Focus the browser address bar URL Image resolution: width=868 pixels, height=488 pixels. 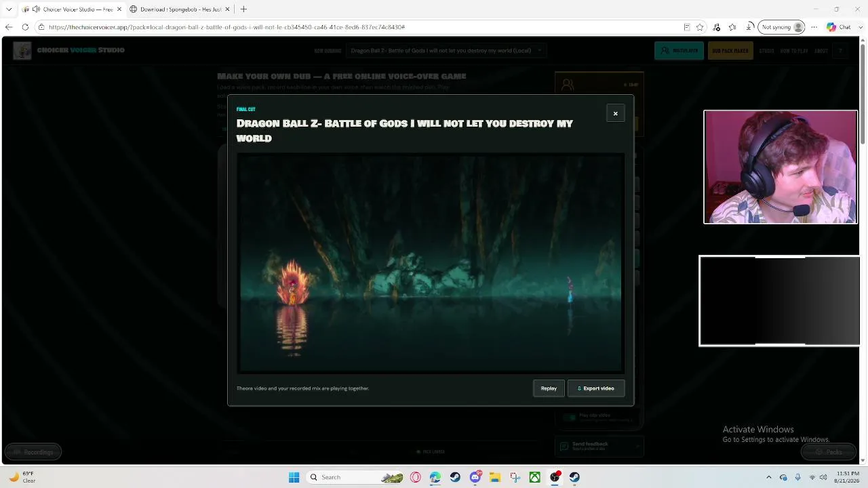[226, 27]
